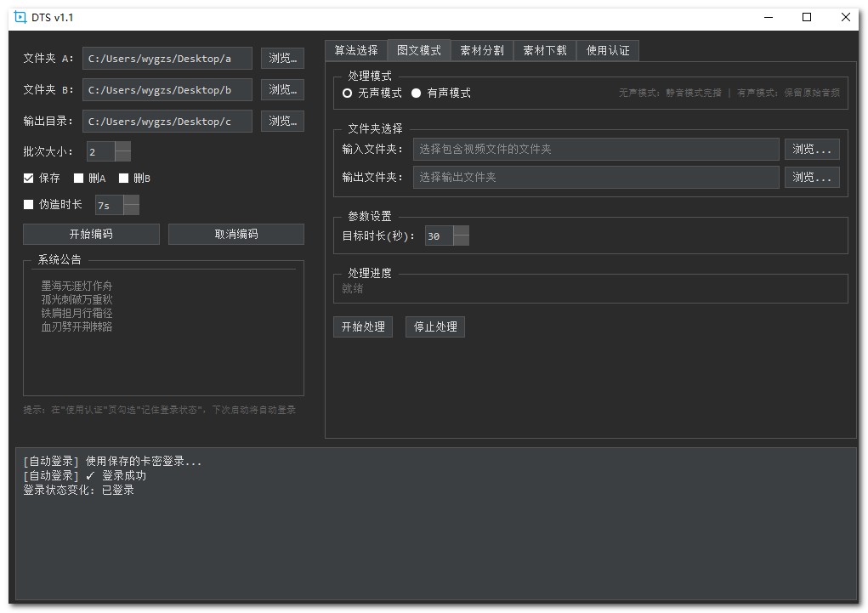
Task: Enable the 删A checkbox
Action: click(x=79, y=179)
